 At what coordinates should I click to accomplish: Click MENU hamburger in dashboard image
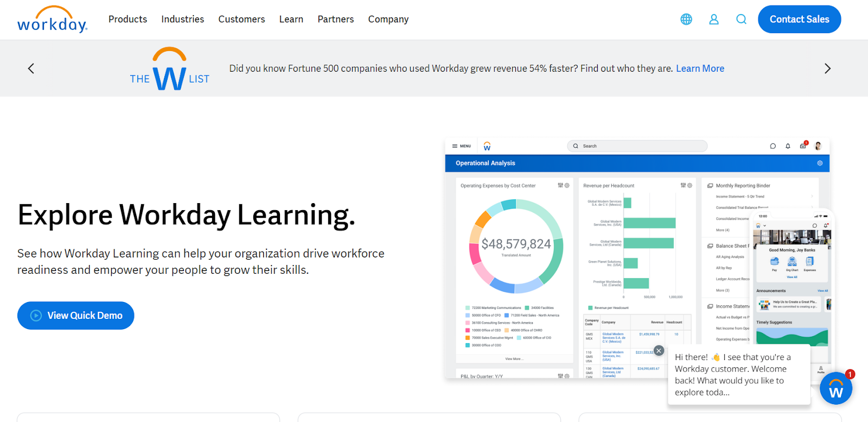(461, 146)
